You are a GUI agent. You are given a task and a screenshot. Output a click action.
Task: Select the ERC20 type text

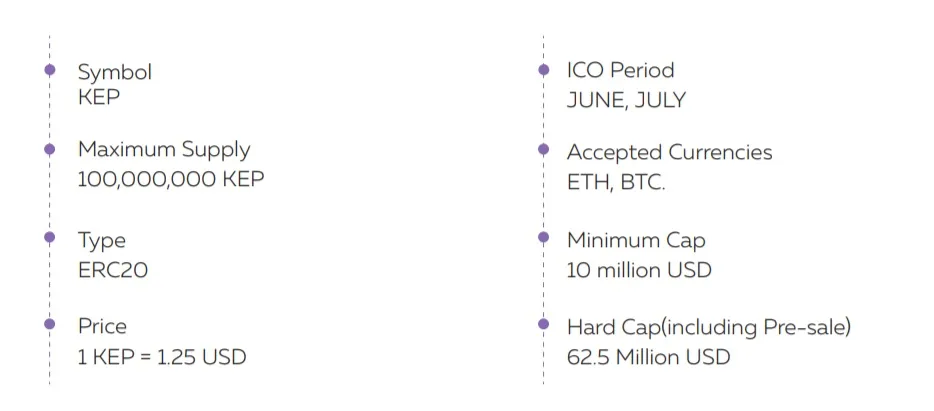coord(113,270)
